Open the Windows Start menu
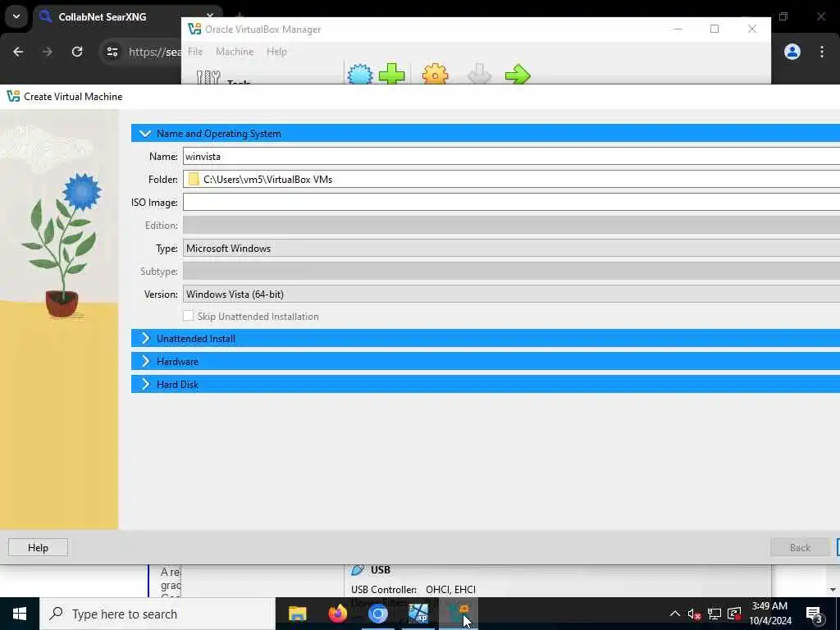The image size is (840, 630). coord(20,614)
